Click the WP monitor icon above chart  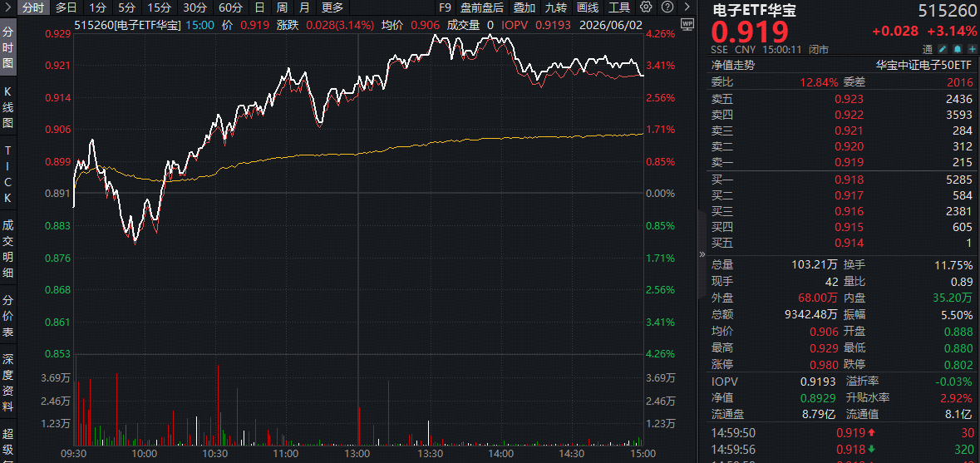(687, 26)
